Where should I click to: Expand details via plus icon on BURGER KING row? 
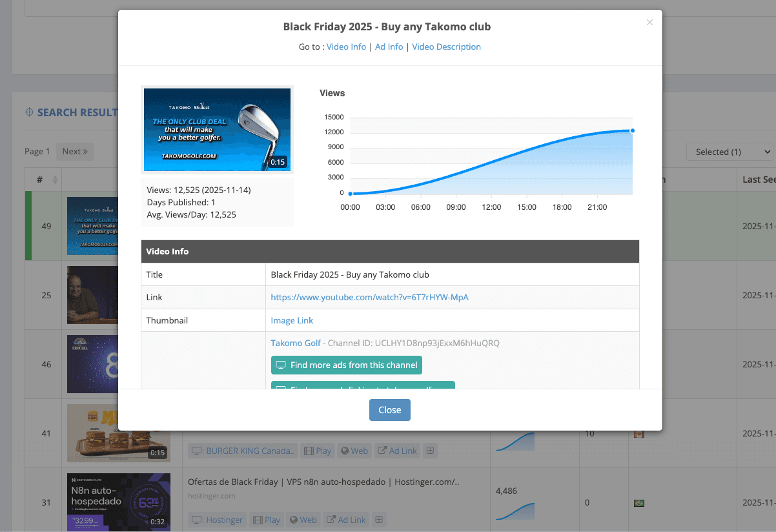click(x=430, y=450)
